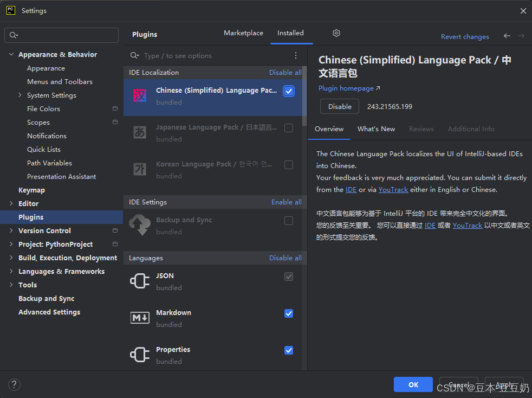Viewport: 532px width, 398px height.
Task: Enable the Backup and Sync plugin checkbox
Action: click(289, 221)
